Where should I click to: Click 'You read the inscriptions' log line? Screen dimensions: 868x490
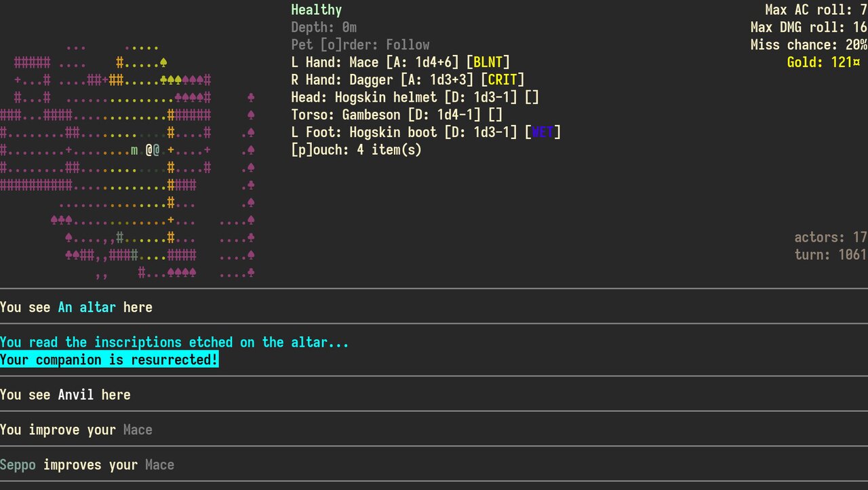tap(174, 342)
